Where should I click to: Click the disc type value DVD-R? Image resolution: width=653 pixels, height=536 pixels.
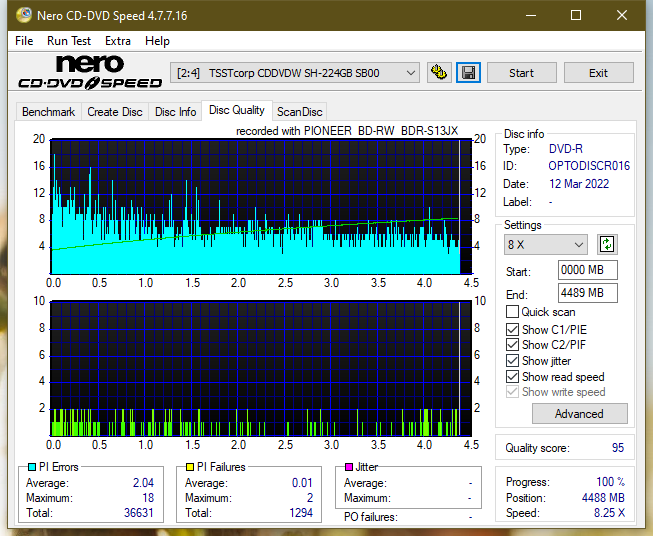[566, 149]
